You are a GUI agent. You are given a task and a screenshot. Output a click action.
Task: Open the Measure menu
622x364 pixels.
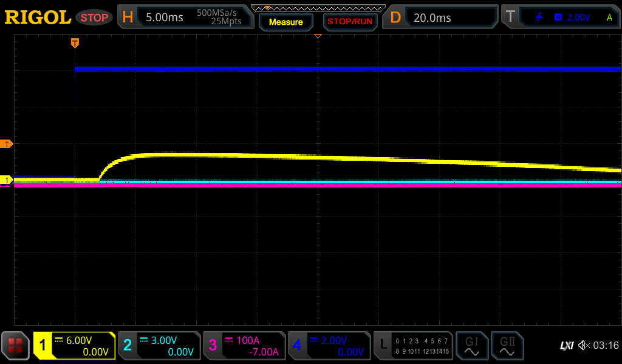285,22
